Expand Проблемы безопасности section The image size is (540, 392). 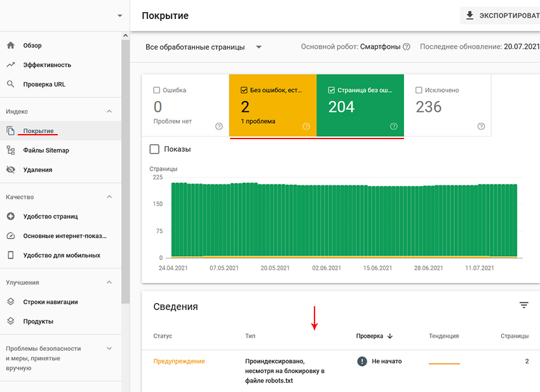109,348
